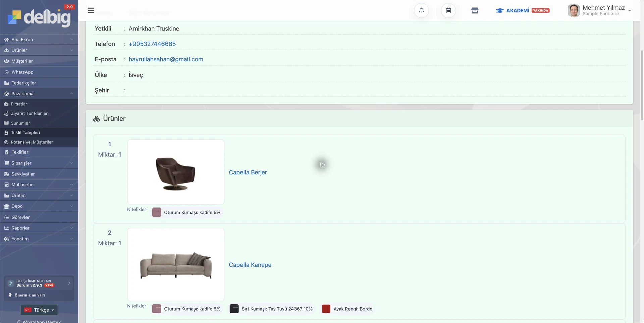Image resolution: width=644 pixels, height=323 pixels.
Task: Expand the Siparişler chevron
Action: pyautogui.click(x=71, y=163)
